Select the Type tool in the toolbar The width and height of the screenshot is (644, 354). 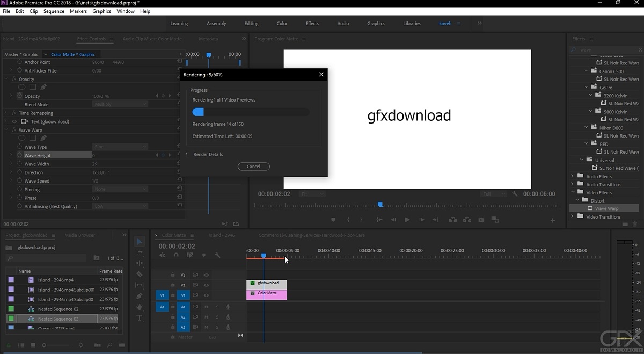(140, 318)
